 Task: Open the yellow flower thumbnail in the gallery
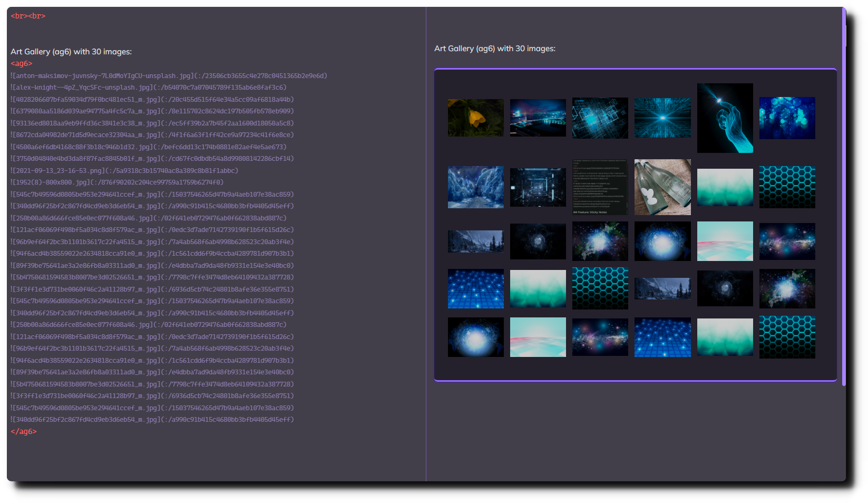475,118
